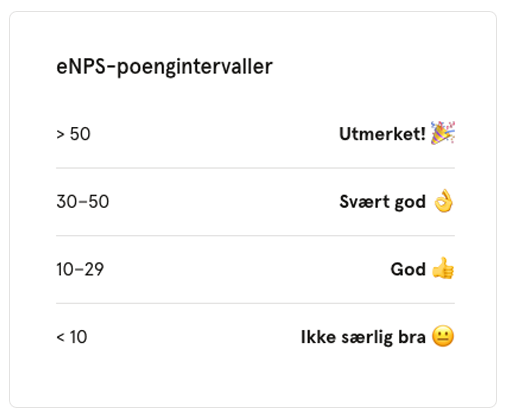Click the divider line under the '10–29' row

(255, 303)
